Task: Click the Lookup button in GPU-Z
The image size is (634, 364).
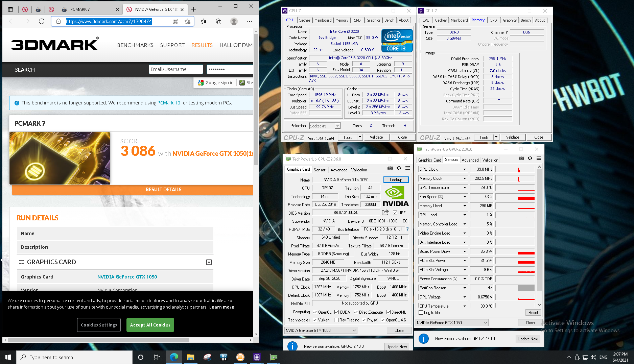Action: click(396, 180)
